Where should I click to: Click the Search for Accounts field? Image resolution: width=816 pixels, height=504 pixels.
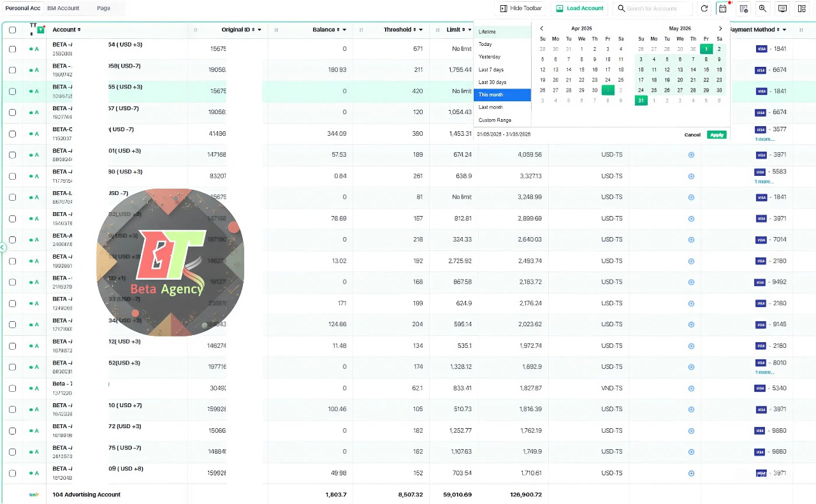pos(653,8)
